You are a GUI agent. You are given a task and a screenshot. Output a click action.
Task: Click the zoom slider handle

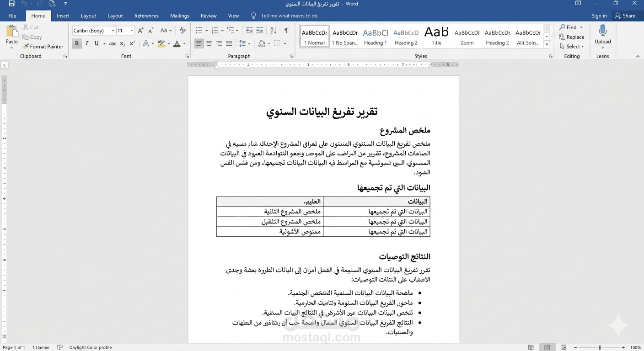tap(600, 347)
